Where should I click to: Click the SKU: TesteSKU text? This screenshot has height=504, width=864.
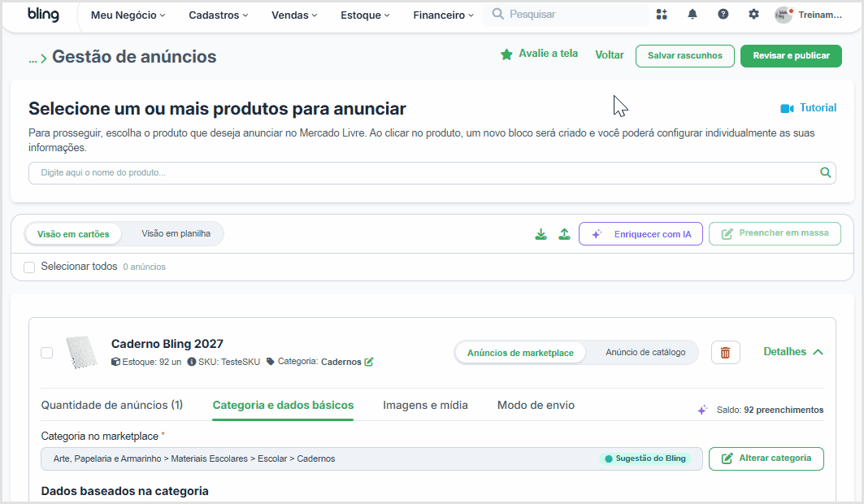[x=229, y=362]
